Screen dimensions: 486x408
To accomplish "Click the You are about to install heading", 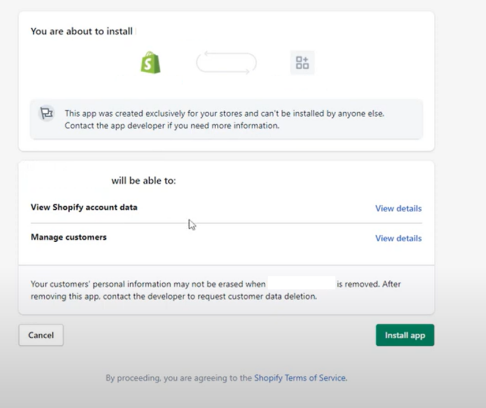I will pyautogui.click(x=82, y=31).
